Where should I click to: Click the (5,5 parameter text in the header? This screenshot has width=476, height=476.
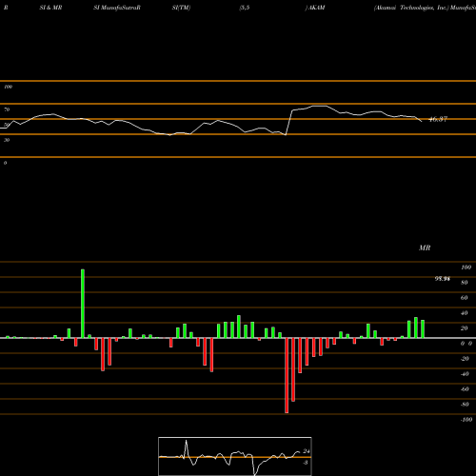(245, 8)
